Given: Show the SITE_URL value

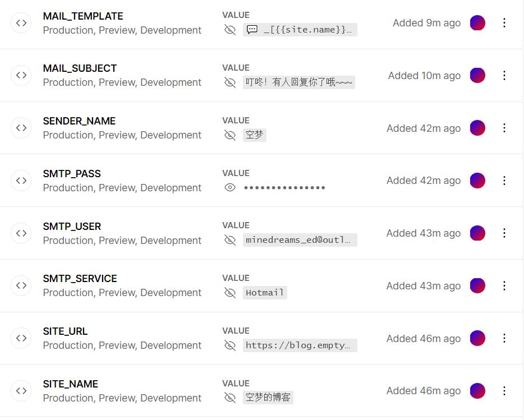Looking at the screenshot, I should click(x=230, y=345).
